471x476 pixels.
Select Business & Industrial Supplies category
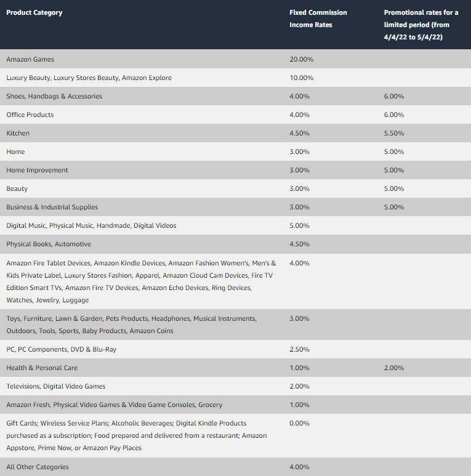pyautogui.click(x=52, y=207)
